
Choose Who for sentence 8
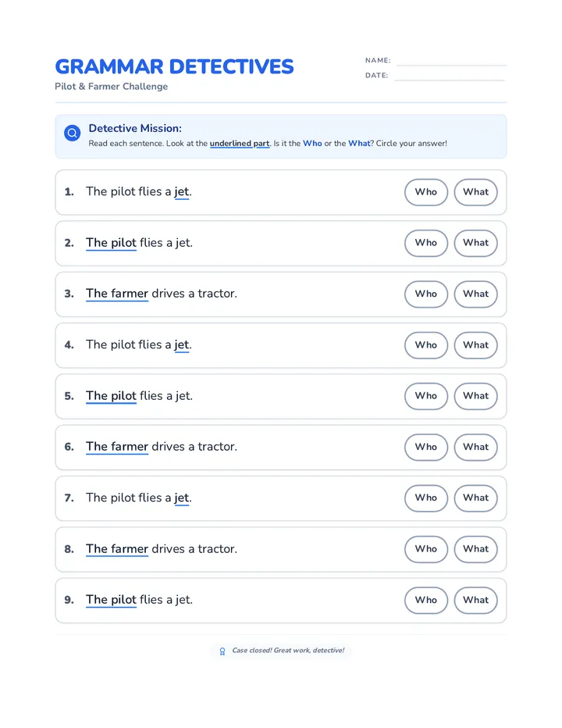tap(426, 549)
